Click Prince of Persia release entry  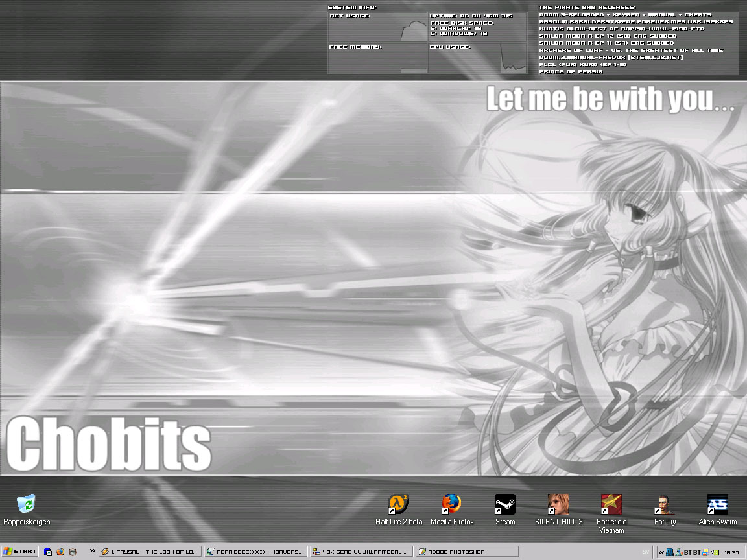coord(571,72)
